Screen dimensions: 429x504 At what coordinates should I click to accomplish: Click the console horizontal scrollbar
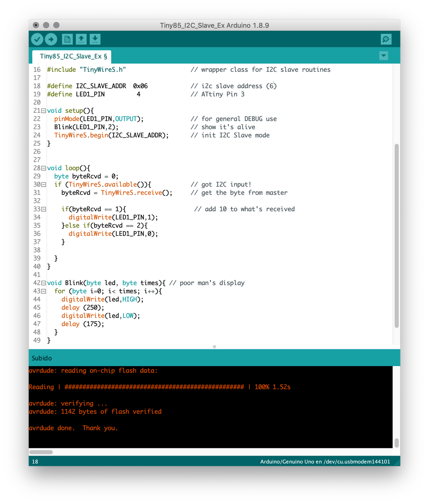coord(41,452)
